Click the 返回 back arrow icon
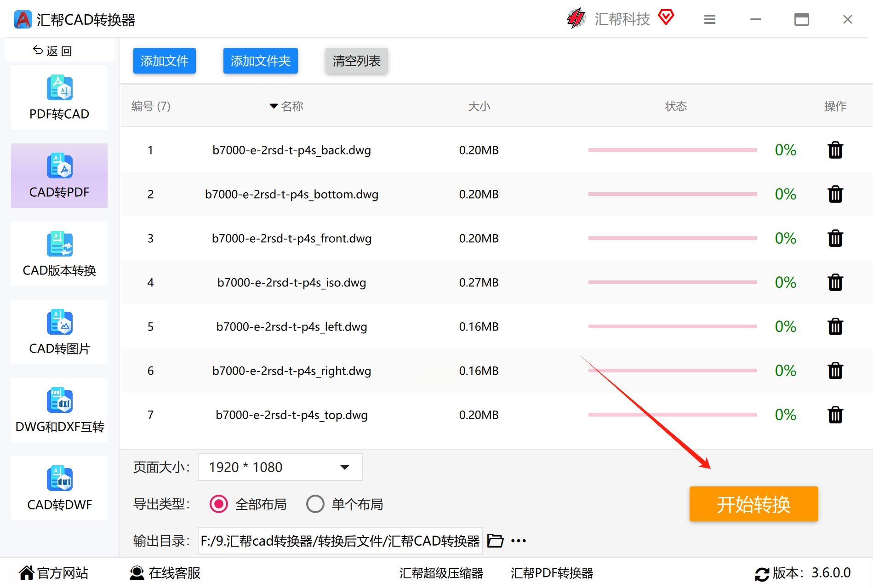873x588 pixels. 38,50
